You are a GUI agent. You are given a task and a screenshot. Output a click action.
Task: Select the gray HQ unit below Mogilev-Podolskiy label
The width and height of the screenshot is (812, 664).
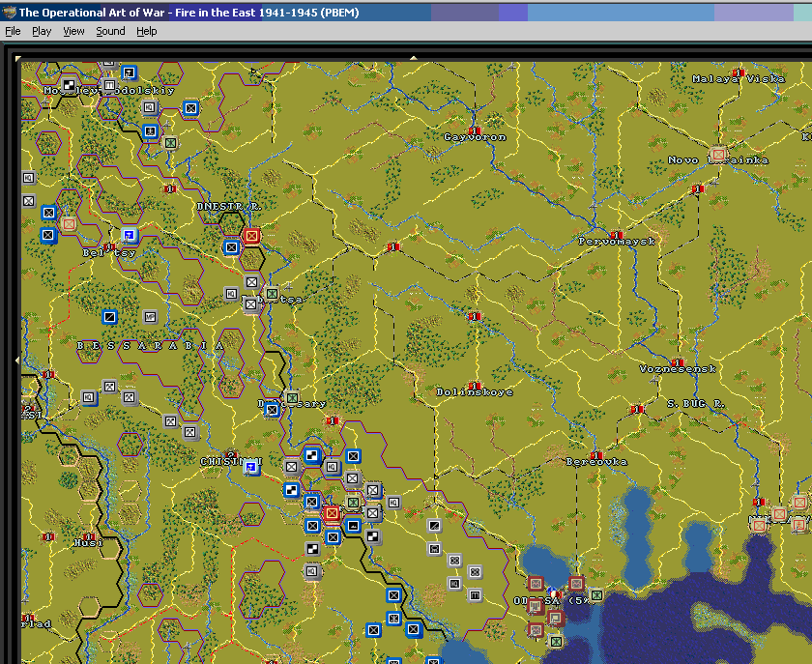pos(149,107)
